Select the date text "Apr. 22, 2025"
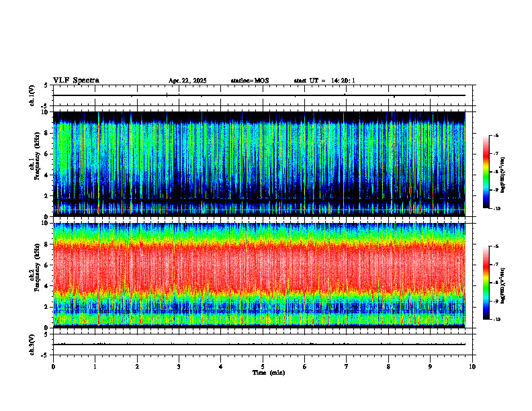Screen dimensions: 532x411 point(187,81)
